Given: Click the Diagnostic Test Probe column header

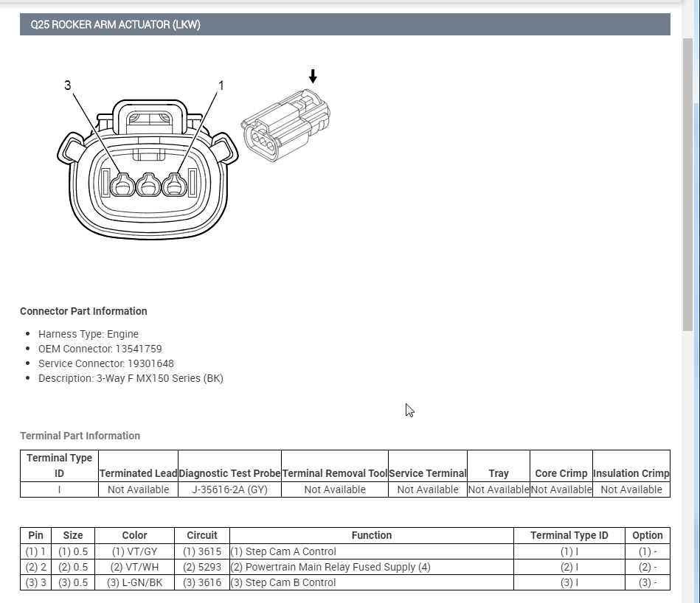Looking at the screenshot, I should tap(229, 473).
